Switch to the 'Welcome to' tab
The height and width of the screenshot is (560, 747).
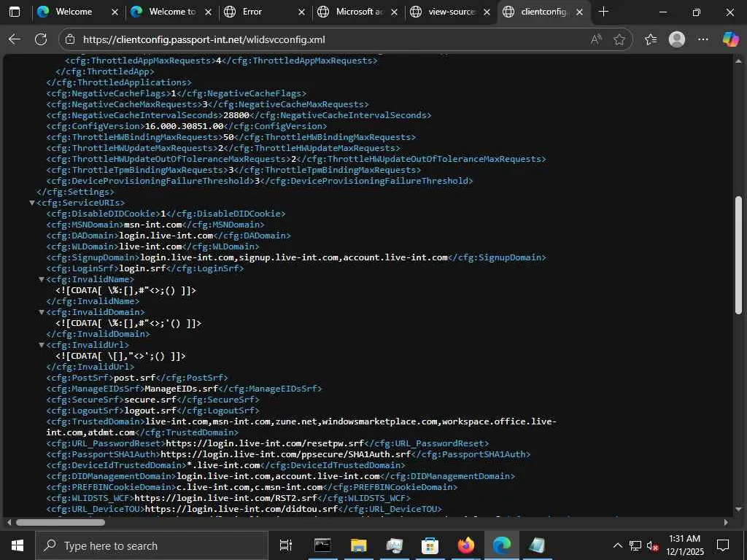click(171, 12)
